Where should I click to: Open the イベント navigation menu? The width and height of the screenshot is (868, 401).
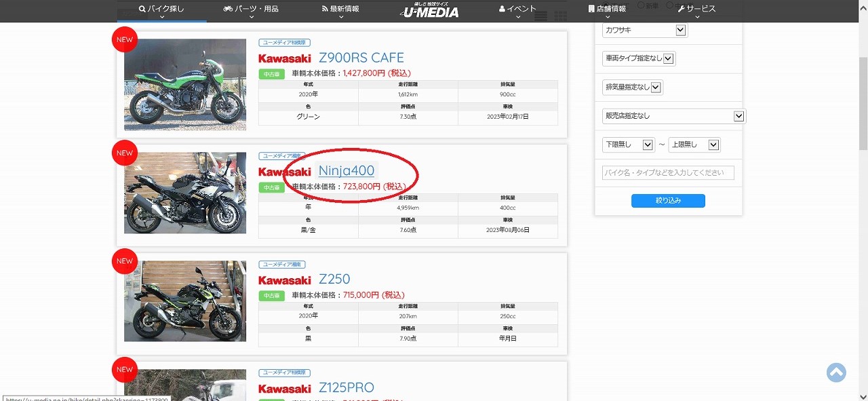pyautogui.click(x=517, y=9)
